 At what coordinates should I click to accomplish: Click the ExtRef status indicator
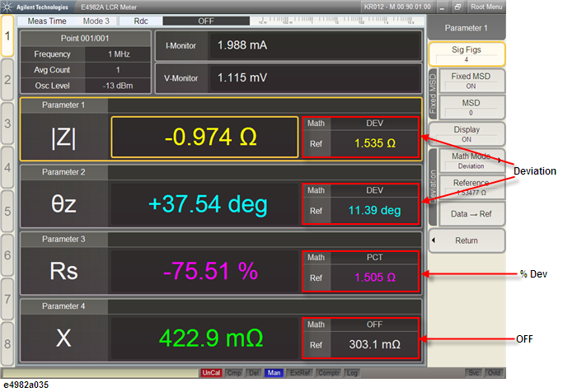300,373
